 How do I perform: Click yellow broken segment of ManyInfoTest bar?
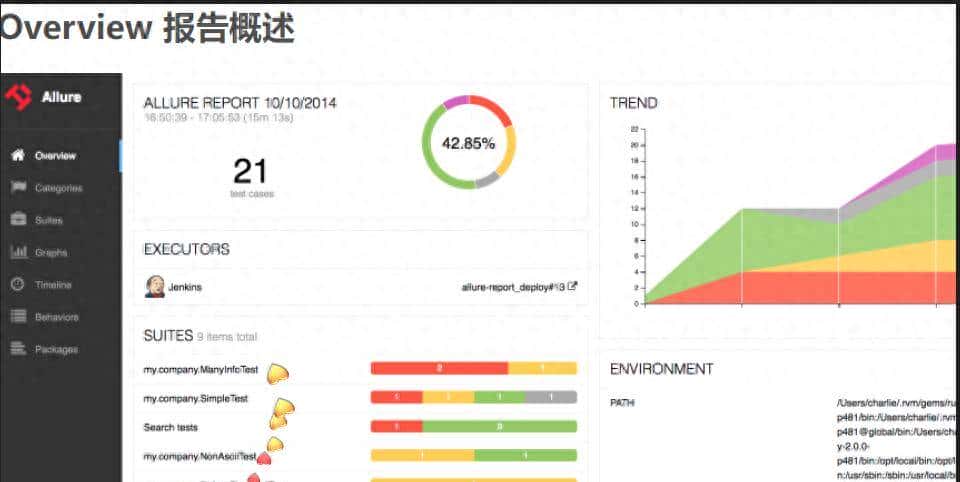click(542, 368)
